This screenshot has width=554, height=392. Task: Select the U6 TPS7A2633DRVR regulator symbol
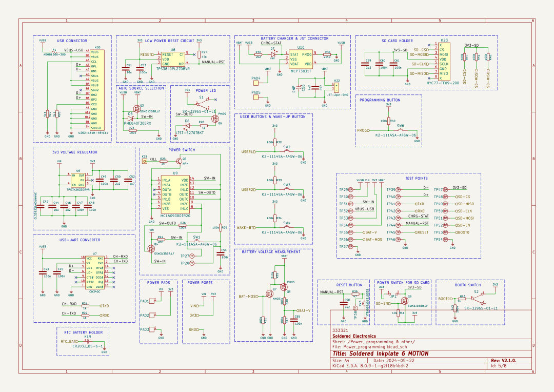pyautogui.click(x=78, y=180)
